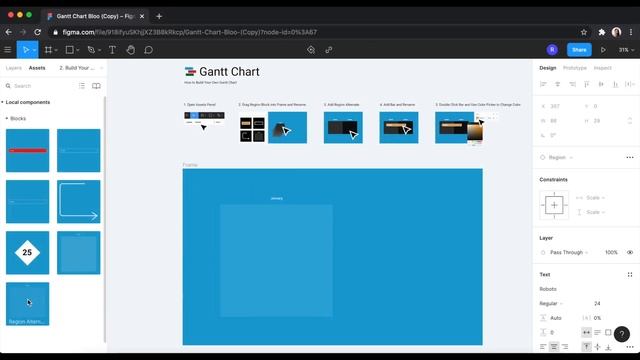The width and height of the screenshot is (640, 360).
Task: Select the Hand tool
Action: (131, 50)
